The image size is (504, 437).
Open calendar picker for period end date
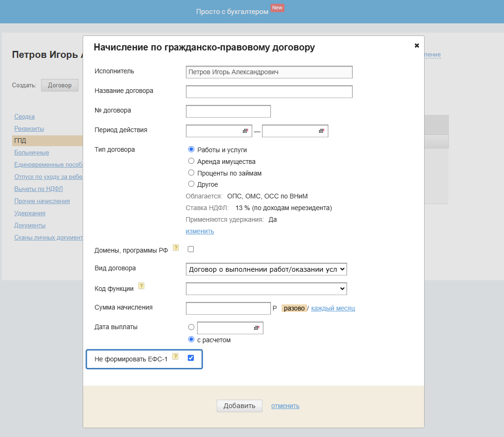click(321, 131)
